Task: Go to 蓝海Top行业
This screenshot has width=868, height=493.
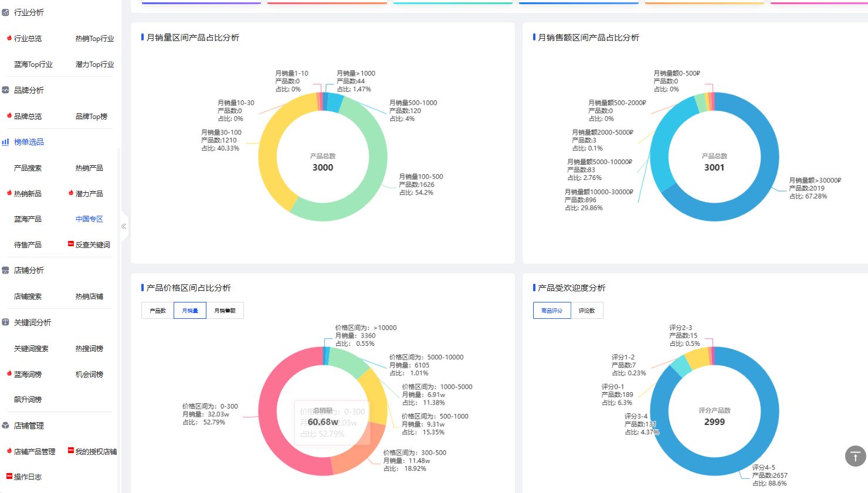Action: pos(33,64)
